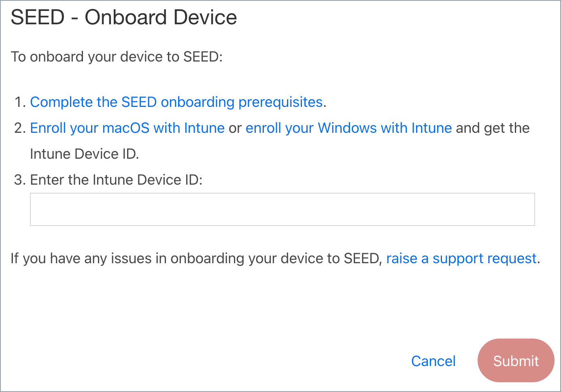The width and height of the screenshot is (561, 392).
Task: Click the first enrollment link in step two
Action: pyautogui.click(x=127, y=128)
